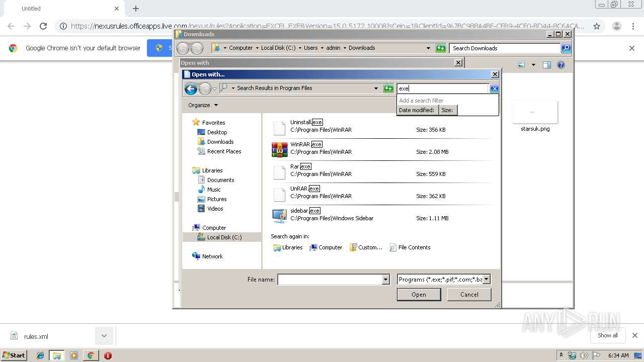The width and height of the screenshot is (644, 362).
Task: Click the Back arrow in Open with dialog
Action: click(x=191, y=89)
